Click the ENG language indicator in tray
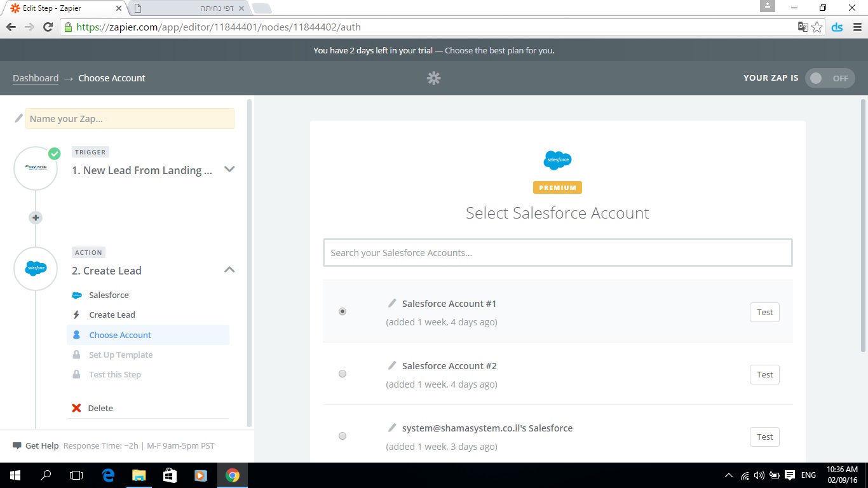Screen dimensions: 868x488 (x=808, y=475)
